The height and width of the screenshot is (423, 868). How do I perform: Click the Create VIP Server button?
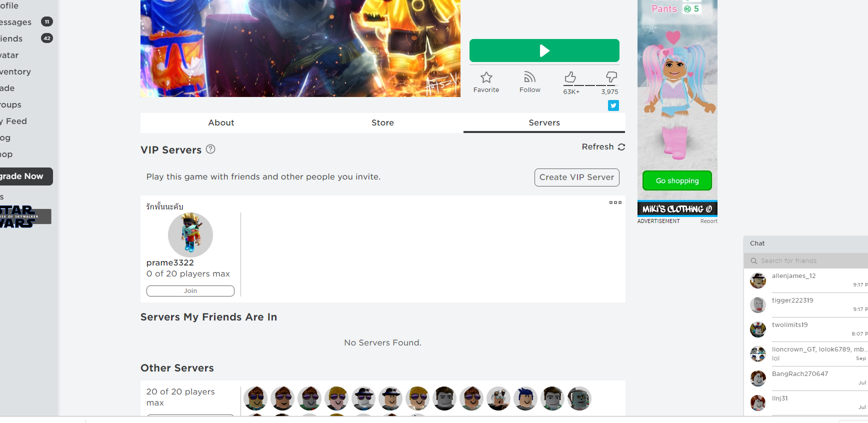[x=577, y=177]
